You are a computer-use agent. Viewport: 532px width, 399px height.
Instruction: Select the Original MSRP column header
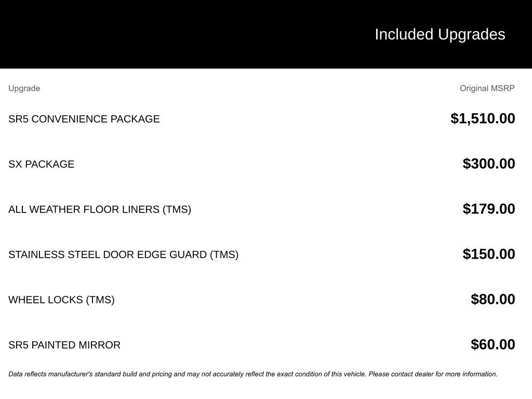[487, 88]
